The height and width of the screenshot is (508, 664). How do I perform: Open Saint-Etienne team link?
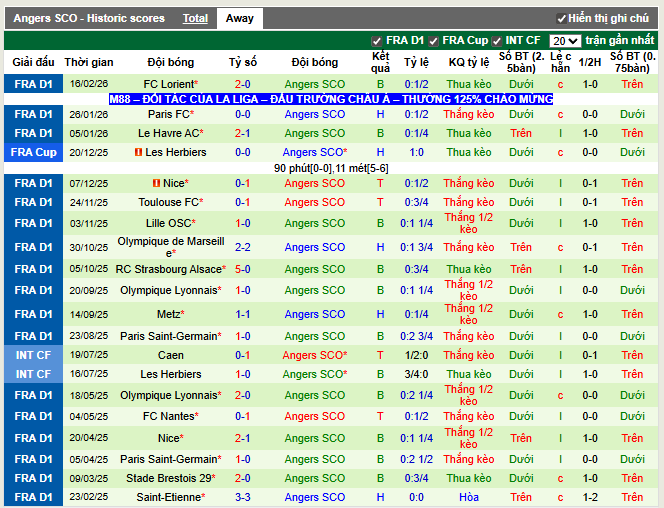(x=171, y=497)
